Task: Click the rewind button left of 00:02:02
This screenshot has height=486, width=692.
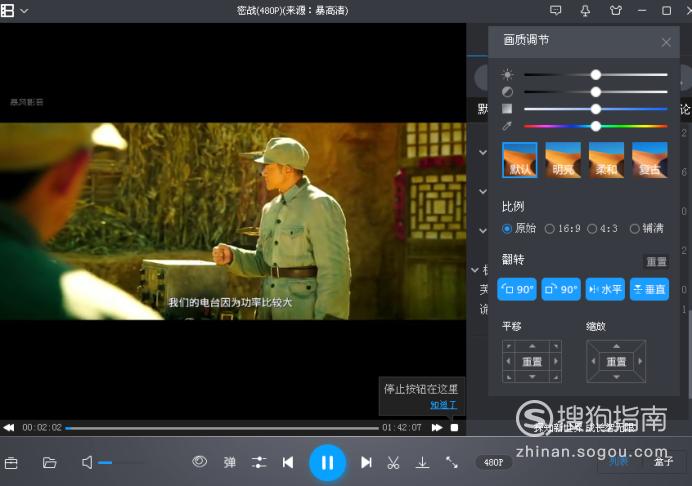Action: [x=9, y=427]
